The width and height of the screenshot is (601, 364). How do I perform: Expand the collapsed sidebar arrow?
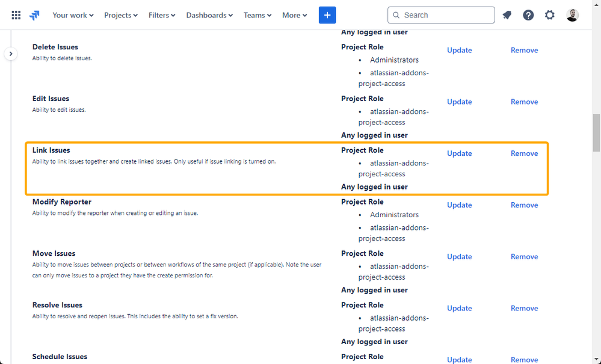tap(11, 54)
